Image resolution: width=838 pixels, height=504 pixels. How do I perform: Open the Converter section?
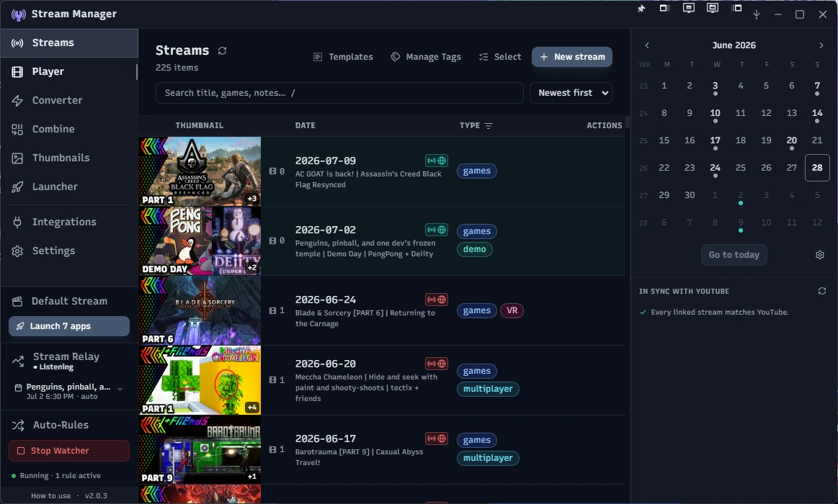(x=69, y=100)
